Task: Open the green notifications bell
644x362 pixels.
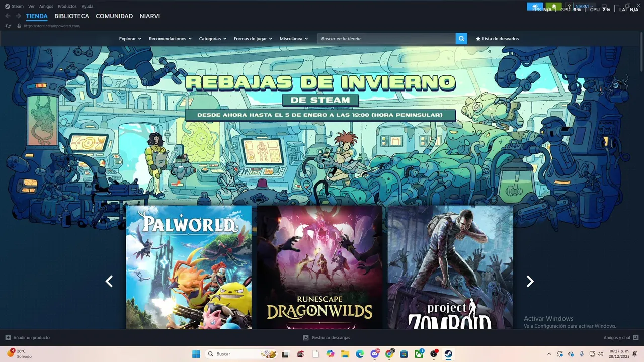Action: pyautogui.click(x=553, y=7)
